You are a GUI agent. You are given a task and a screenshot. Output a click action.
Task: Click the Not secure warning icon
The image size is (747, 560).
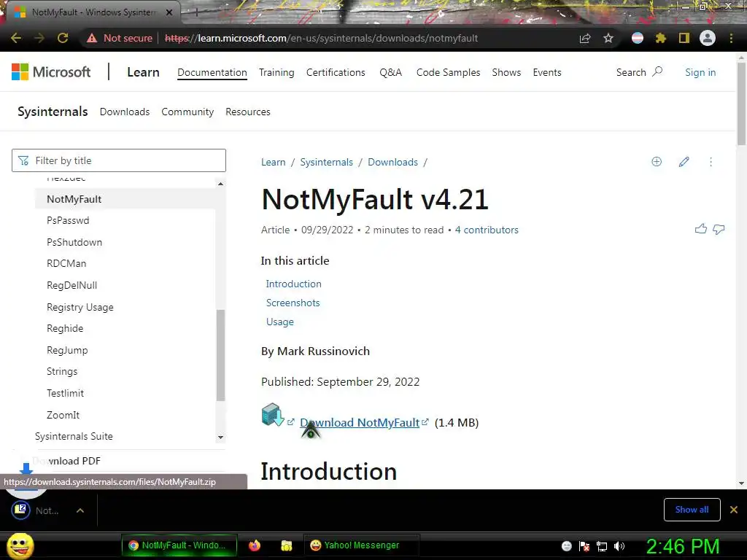pos(91,38)
